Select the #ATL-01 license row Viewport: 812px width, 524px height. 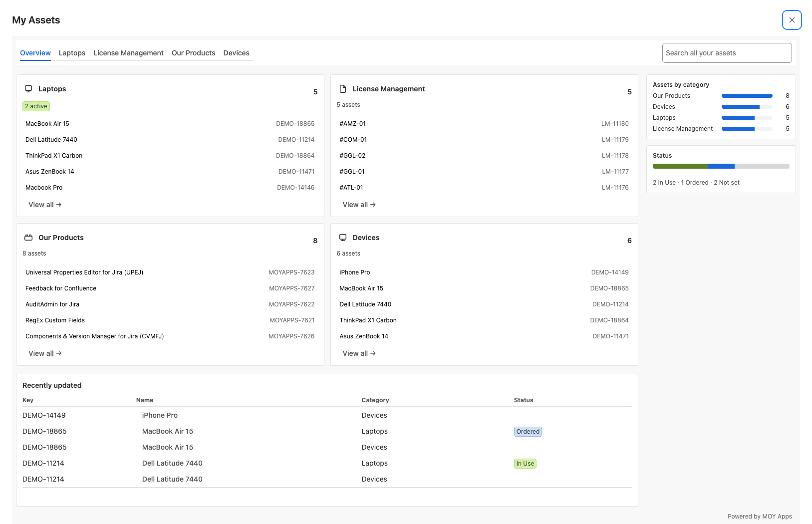pos(484,188)
